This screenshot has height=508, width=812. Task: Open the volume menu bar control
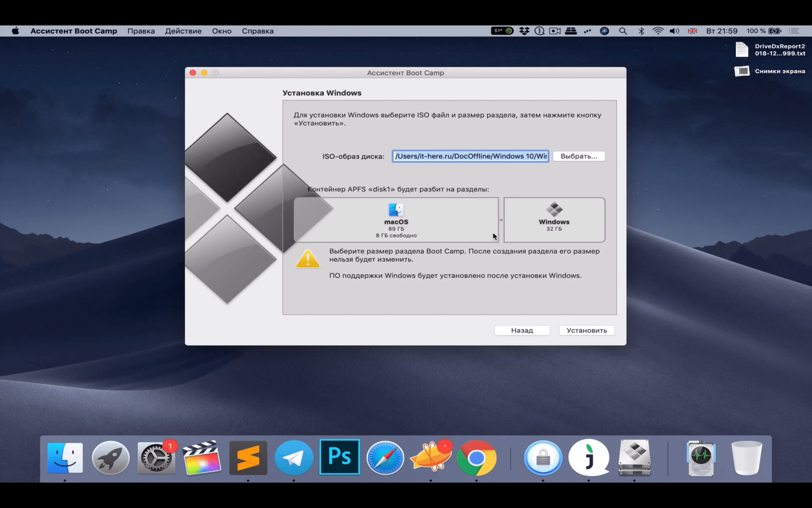674,31
